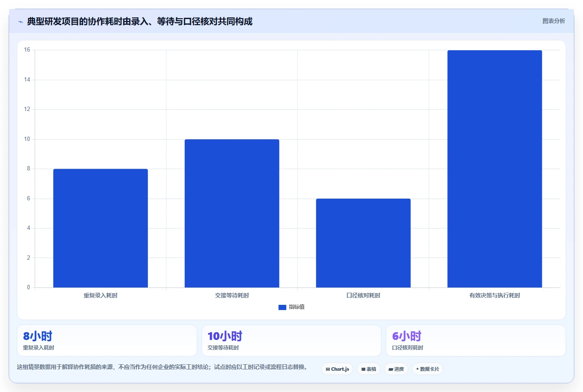Click the y-axis value 0
Viewport: 583px width, 392px height.
pyautogui.click(x=29, y=287)
